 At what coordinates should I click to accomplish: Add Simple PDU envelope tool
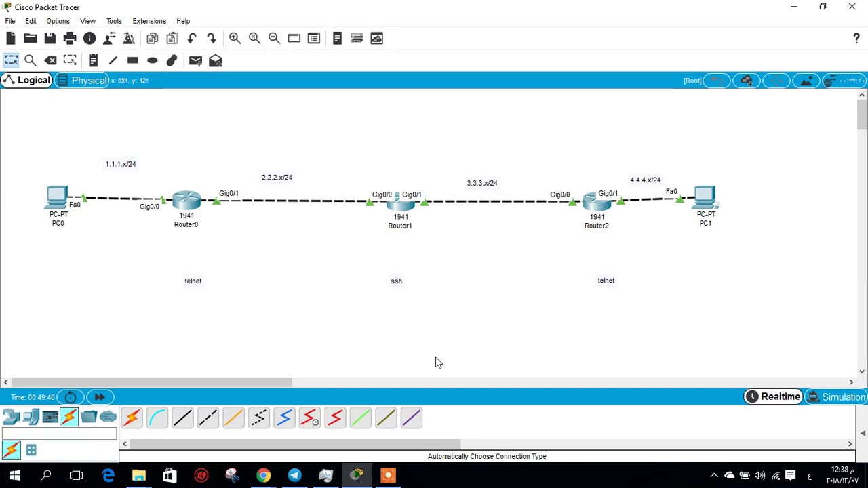point(195,61)
